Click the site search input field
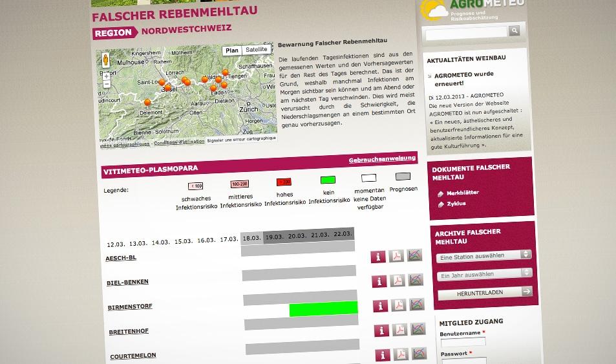 tap(466, 33)
